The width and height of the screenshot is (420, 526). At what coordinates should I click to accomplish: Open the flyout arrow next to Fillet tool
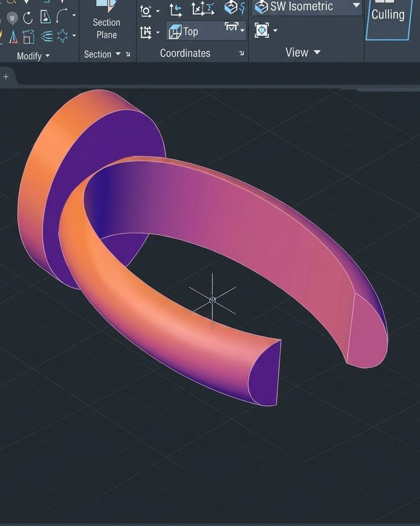pos(74,16)
